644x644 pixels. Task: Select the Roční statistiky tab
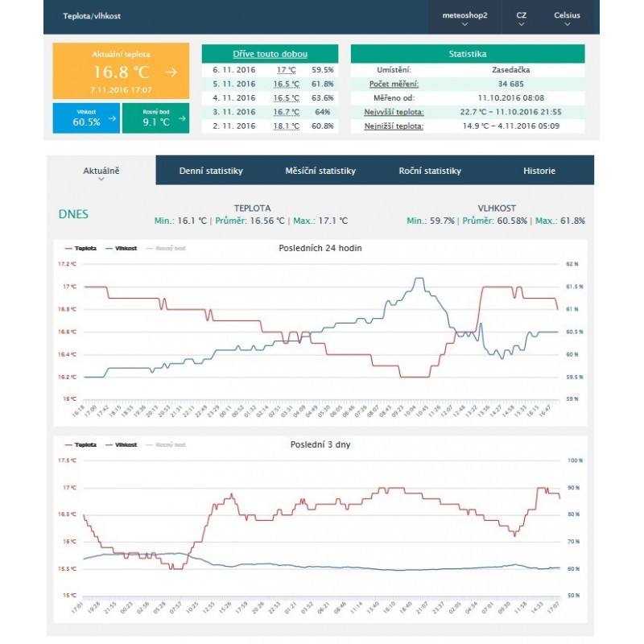click(x=430, y=171)
